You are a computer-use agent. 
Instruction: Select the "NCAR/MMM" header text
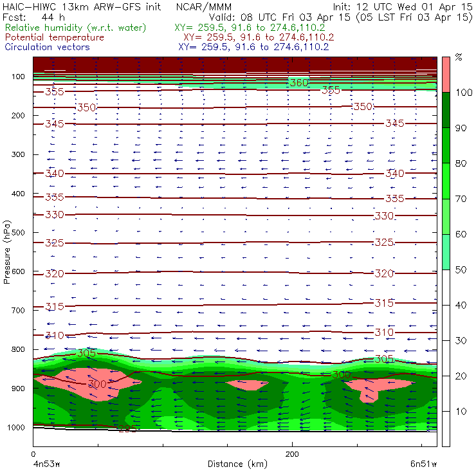click(x=204, y=7)
